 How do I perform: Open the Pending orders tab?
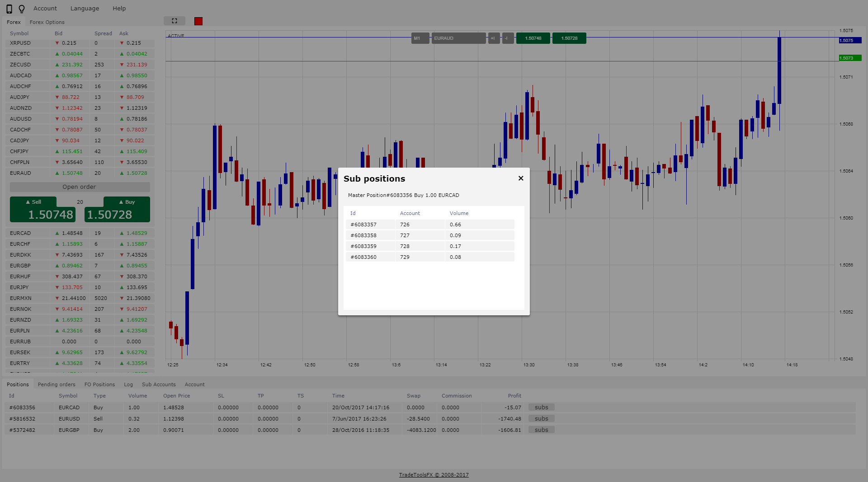click(x=56, y=384)
